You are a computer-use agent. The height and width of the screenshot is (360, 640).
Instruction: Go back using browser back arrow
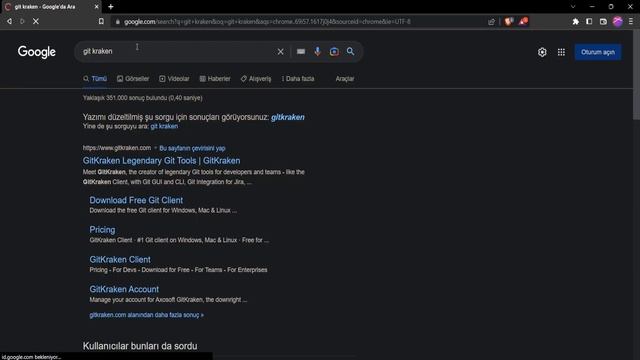pyautogui.click(x=9, y=21)
